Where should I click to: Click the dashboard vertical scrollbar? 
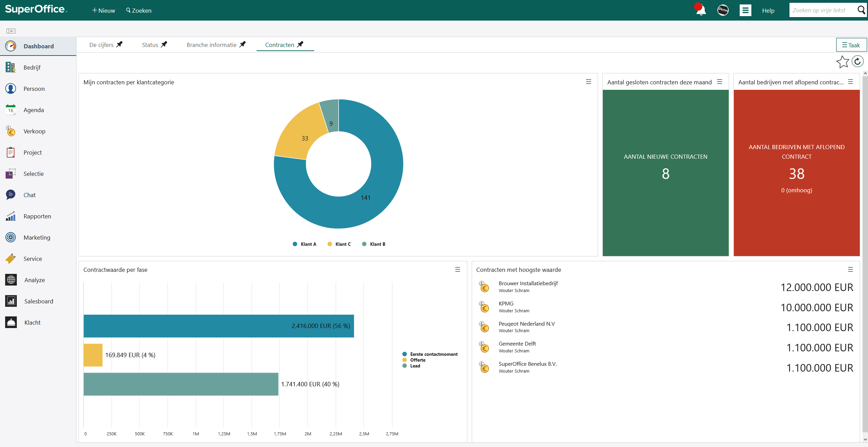pyautogui.click(x=865, y=254)
